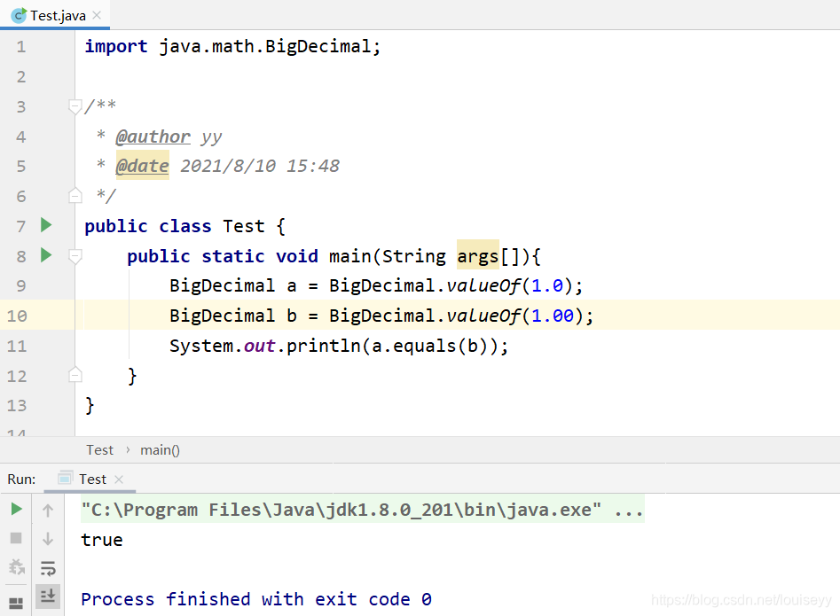The image size is (840, 616).
Task: Close the Test.java editor tab
Action: pos(97,16)
